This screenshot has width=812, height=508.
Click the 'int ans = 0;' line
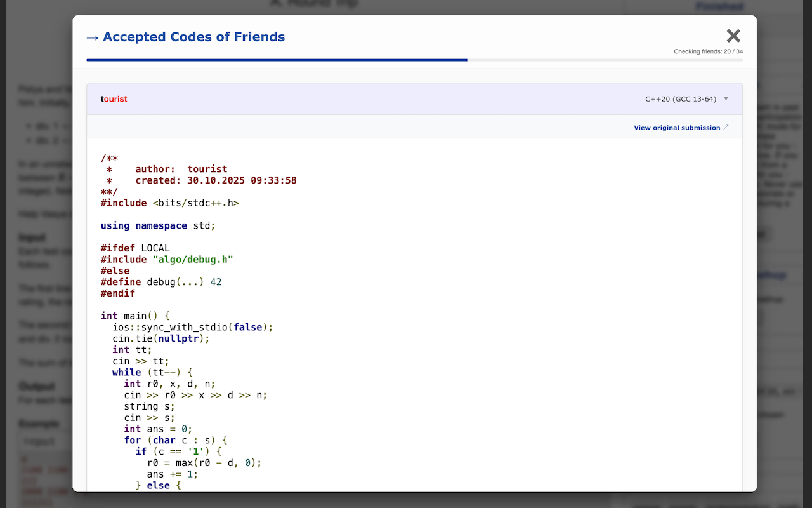click(x=158, y=429)
